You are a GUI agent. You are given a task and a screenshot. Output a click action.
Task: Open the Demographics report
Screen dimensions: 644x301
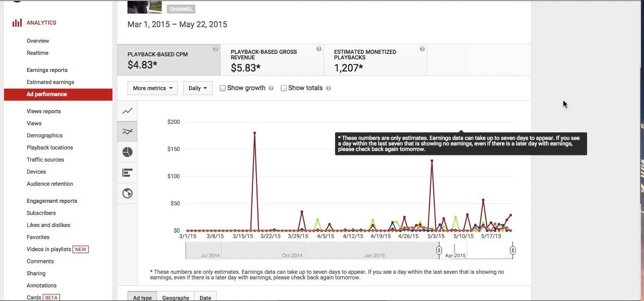(44, 135)
